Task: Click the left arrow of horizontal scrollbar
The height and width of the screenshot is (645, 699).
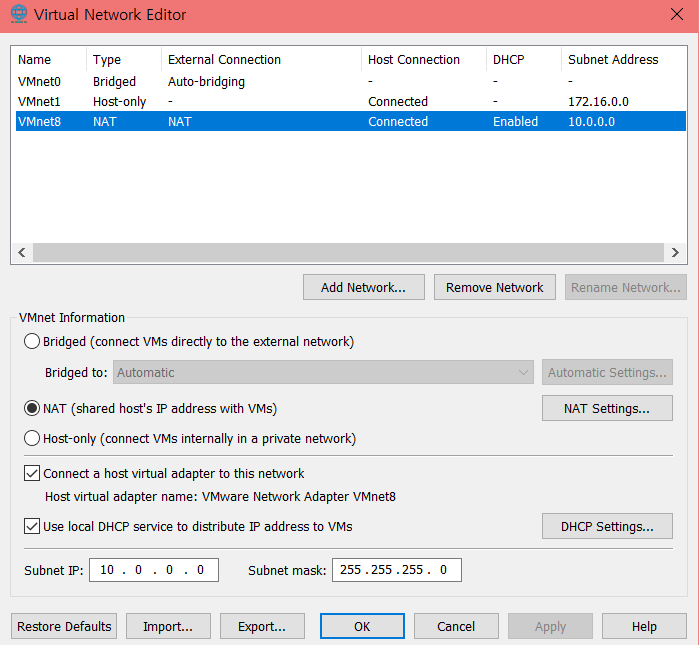Action: click(22, 252)
